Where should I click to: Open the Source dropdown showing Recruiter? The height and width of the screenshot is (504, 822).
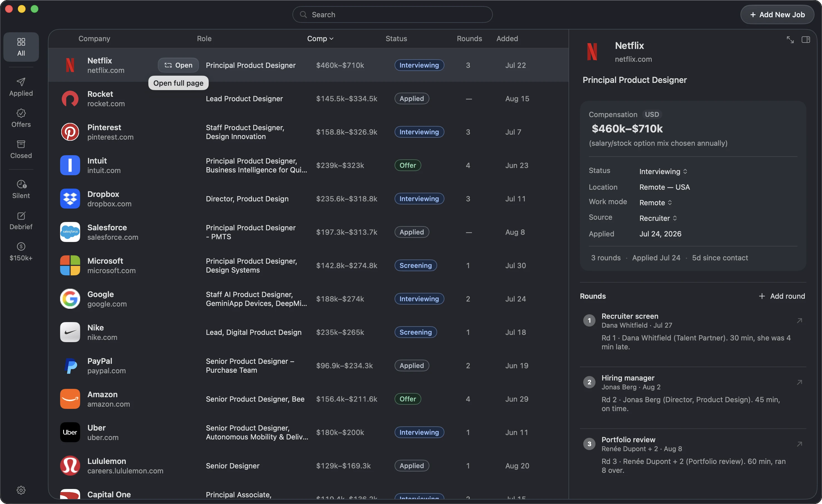[658, 218]
